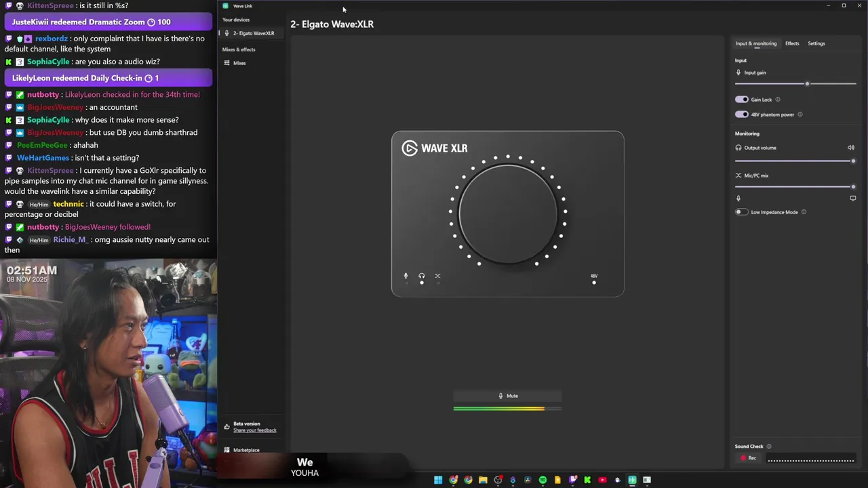Image resolution: width=868 pixels, height=488 pixels.
Task: Toggle the Gain Lock switch
Action: point(742,100)
